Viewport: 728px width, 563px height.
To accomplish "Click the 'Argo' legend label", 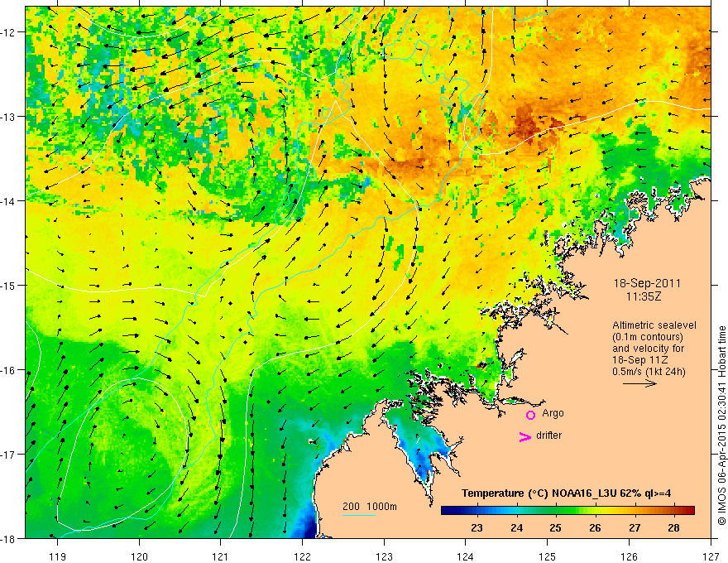I will 553,413.
